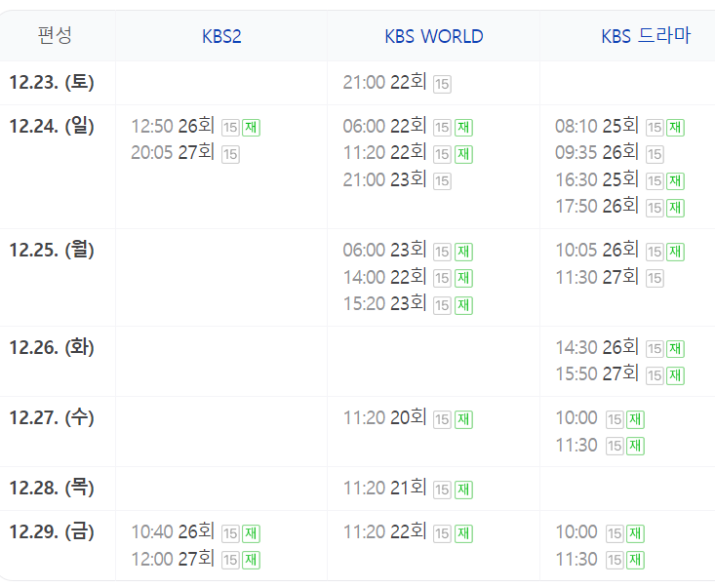The width and height of the screenshot is (715, 588).
Task: Select the 12.28 11:20 21회 KBS WORLD entry
Action: pyautogui.click(x=384, y=489)
